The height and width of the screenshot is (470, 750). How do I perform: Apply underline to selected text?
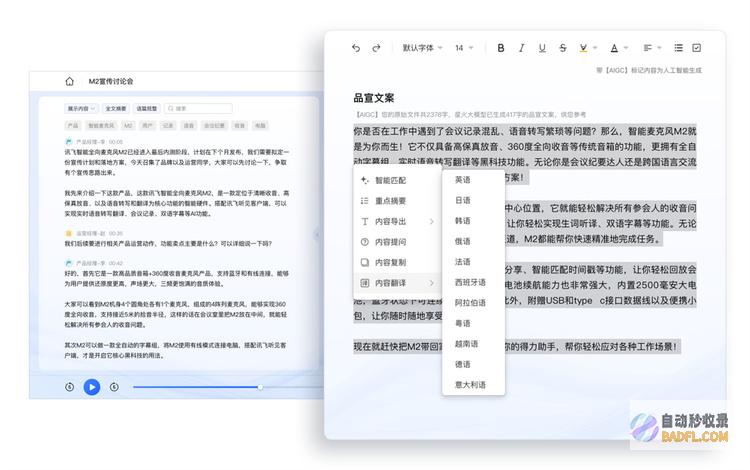tap(542, 48)
